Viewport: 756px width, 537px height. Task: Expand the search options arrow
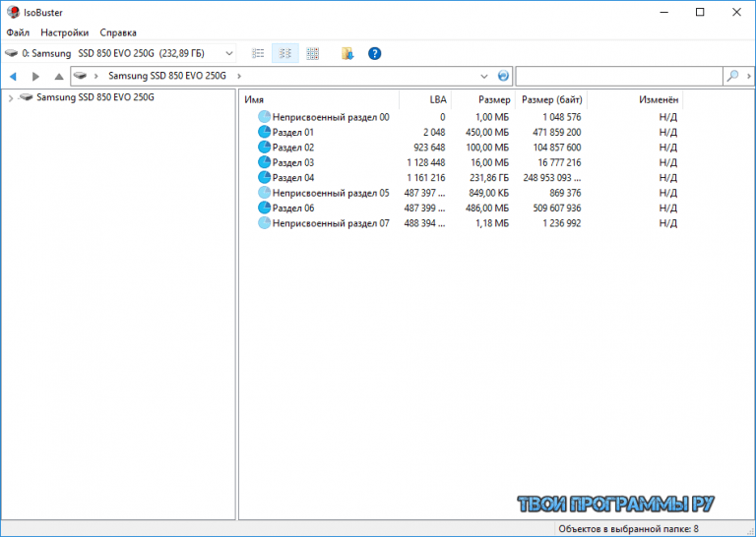pos(748,76)
